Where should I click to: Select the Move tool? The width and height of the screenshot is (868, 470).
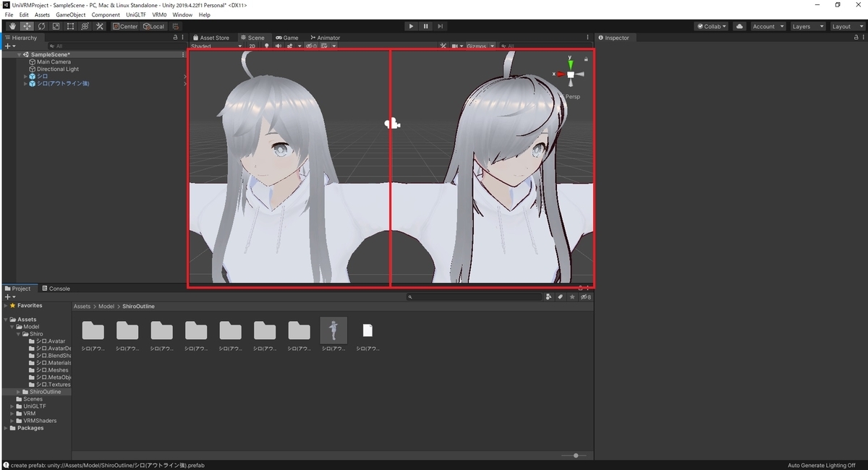[27, 26]
